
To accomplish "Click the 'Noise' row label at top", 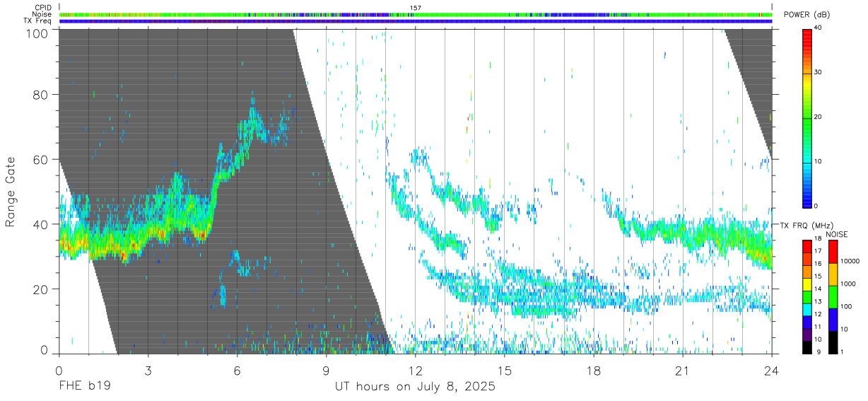I will point(43,14).
